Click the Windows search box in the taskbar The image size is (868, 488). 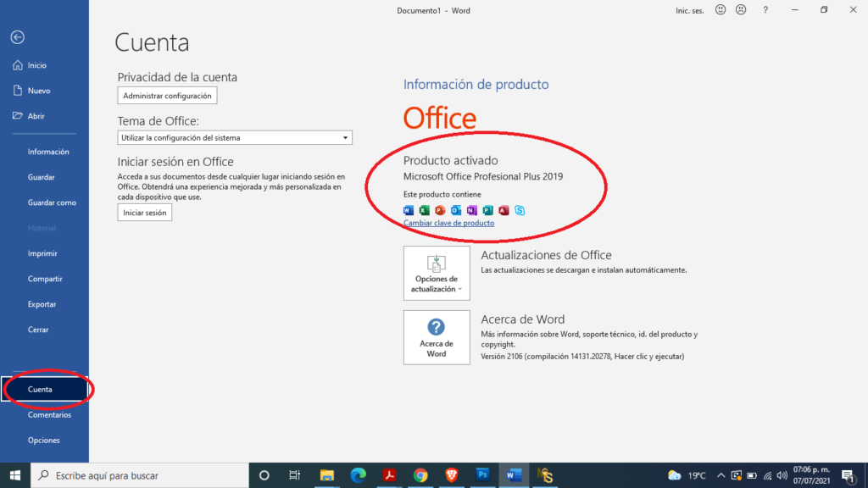tap(140, 475)
